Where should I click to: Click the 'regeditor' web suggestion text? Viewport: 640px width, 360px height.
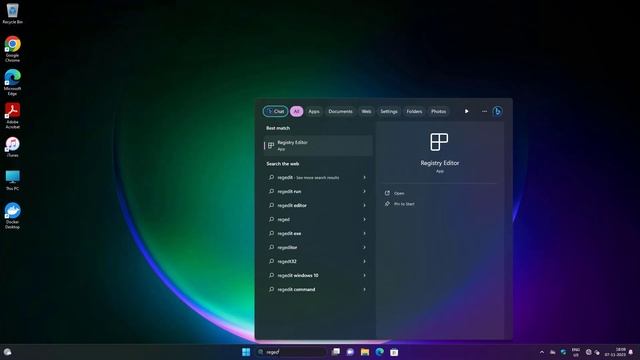coord(287,247)
